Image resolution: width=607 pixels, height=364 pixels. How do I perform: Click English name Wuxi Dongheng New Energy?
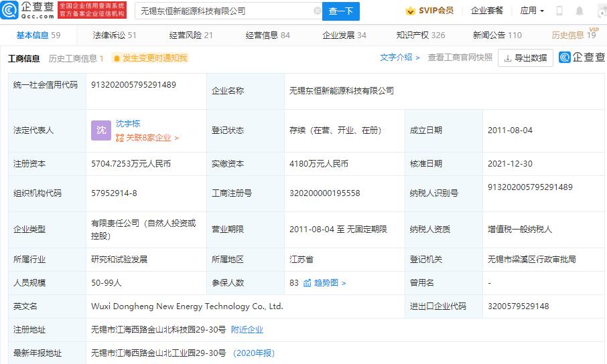coord(187,306)
